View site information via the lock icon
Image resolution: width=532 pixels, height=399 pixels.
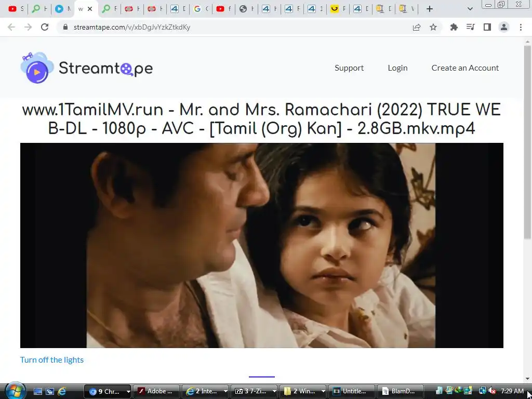(65, 27)
